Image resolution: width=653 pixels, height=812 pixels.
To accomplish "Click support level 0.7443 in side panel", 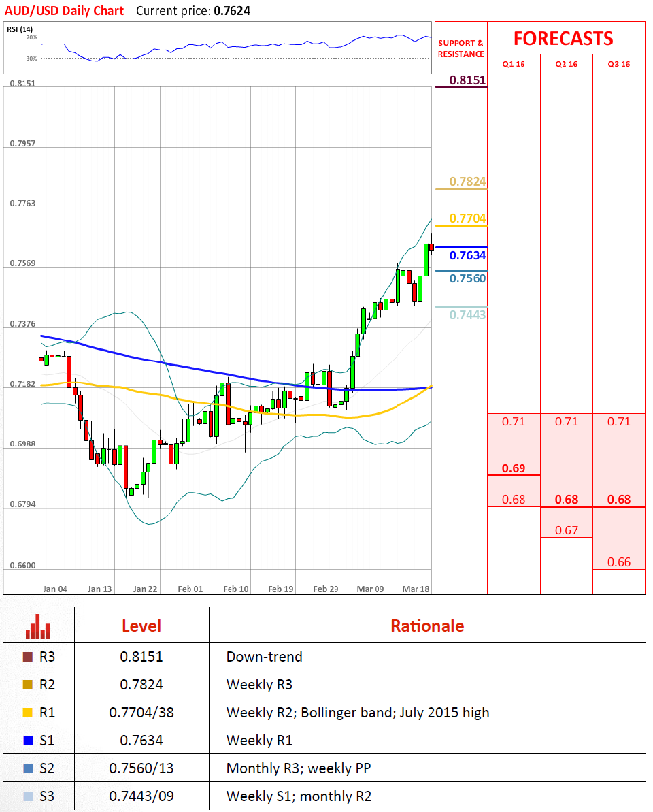I will (468, 315).
